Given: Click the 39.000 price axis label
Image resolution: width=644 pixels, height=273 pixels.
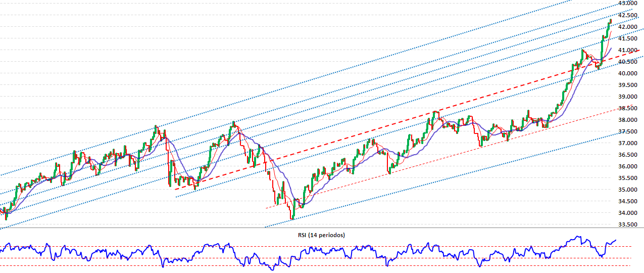Looking at the screenshot, I should 629,97.
